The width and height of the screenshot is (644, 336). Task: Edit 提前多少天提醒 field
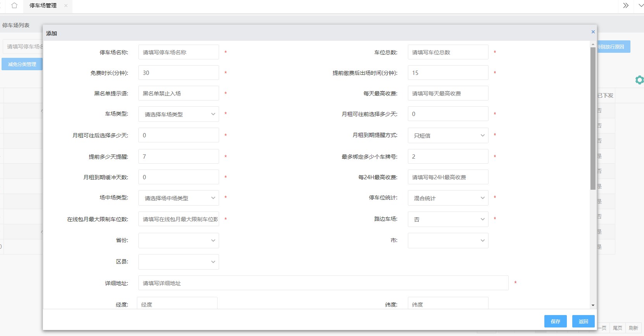coord(179,156)
